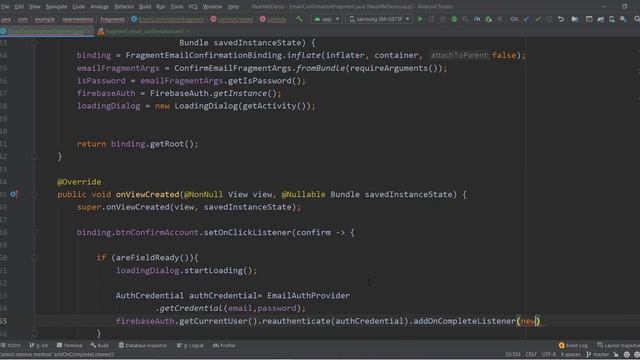Click Git commit green checkmark
The width and height of the screenshot is (640, 360).
coord(538,19)
